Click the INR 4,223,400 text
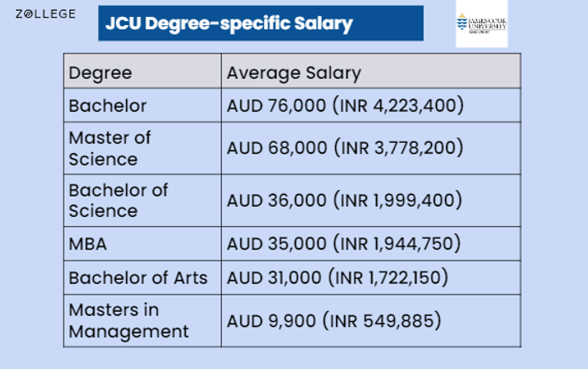588x369 pixels. click(399, 106)
